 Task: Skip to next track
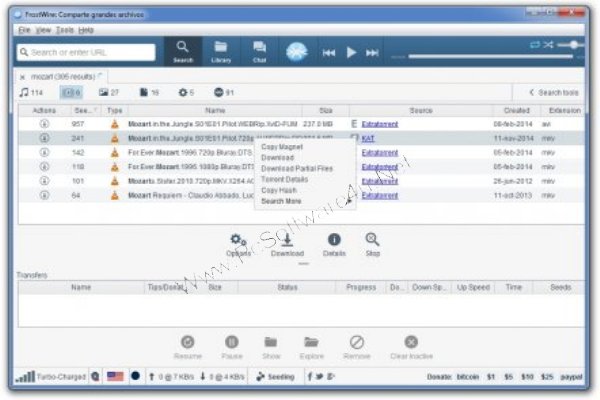(372, 52)
